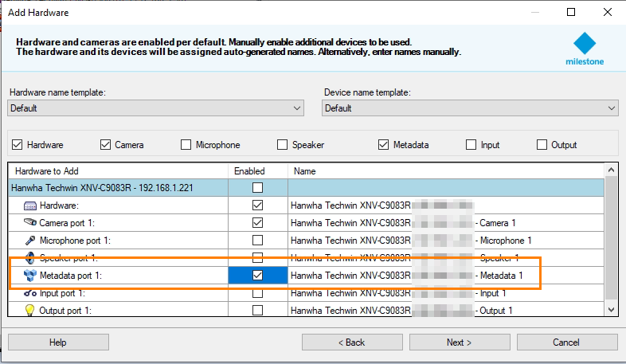Screen dimensions: 626x364
Task: Toggle the Hardware filter checkbox
Action: (18, 144)
